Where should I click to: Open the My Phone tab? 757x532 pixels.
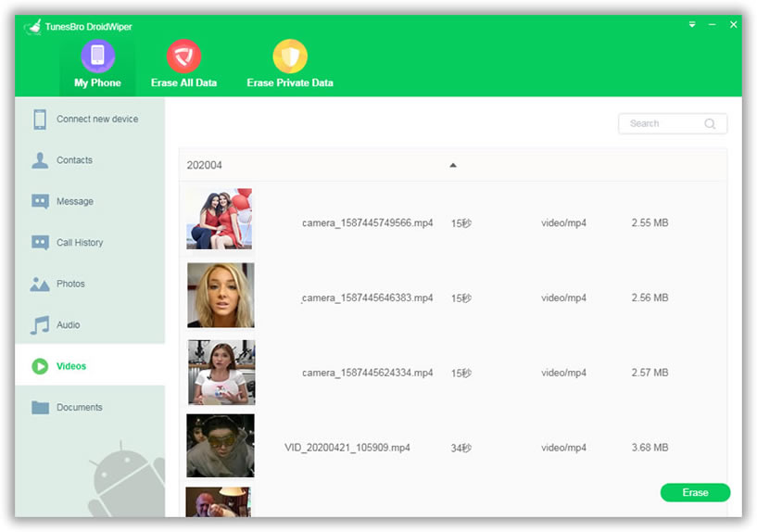[97, 65]
